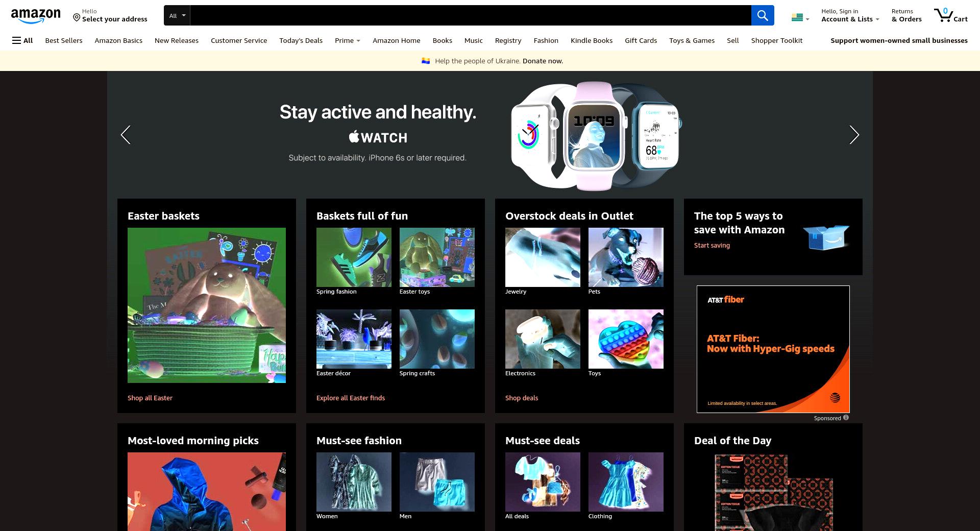Open Shopper Toolkit

[777, 40]
